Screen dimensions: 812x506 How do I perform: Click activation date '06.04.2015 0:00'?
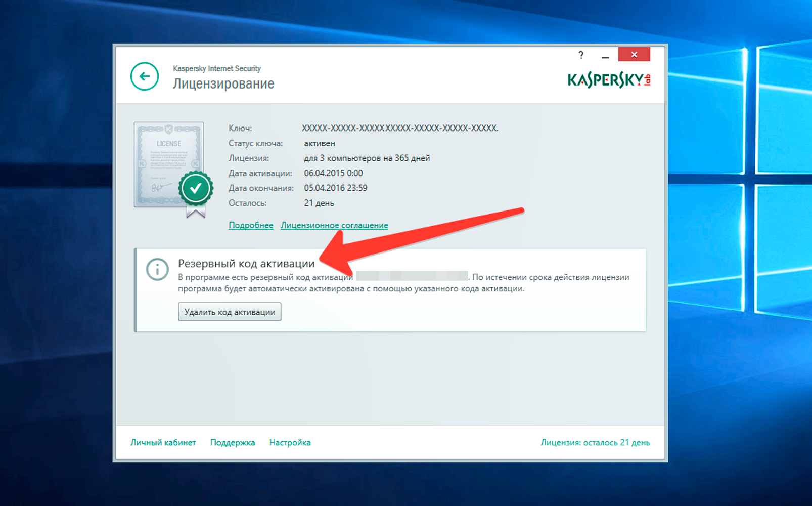[x=333, y=173]
